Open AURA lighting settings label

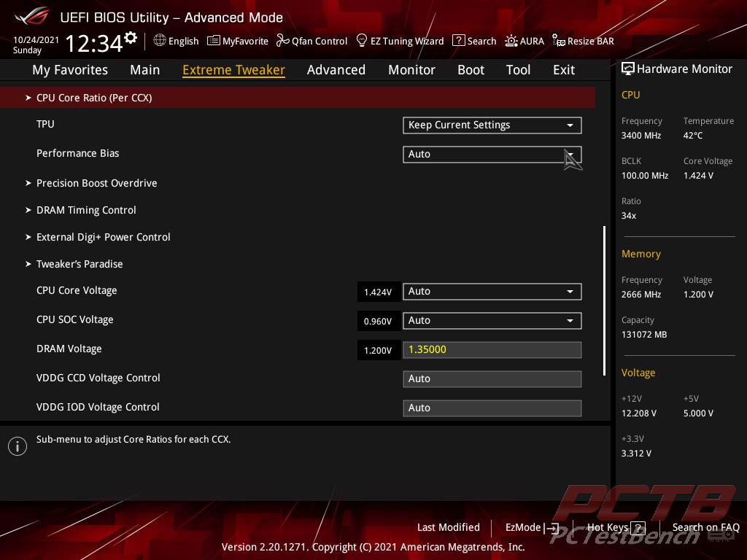(532, 42)
